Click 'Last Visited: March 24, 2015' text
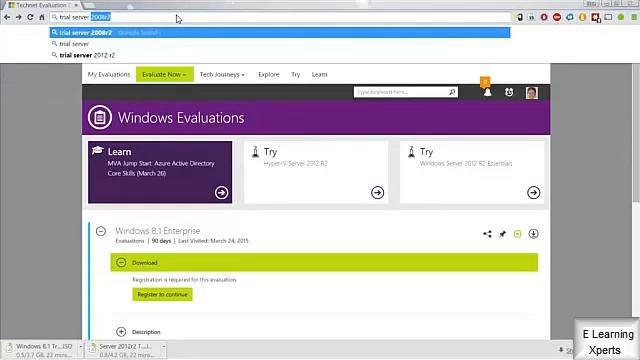 click(x=213, y=241)
